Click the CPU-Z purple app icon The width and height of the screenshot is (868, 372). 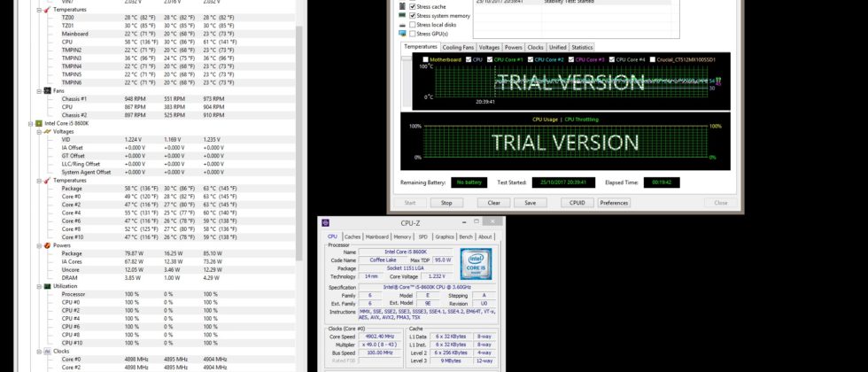pos(325,223)
